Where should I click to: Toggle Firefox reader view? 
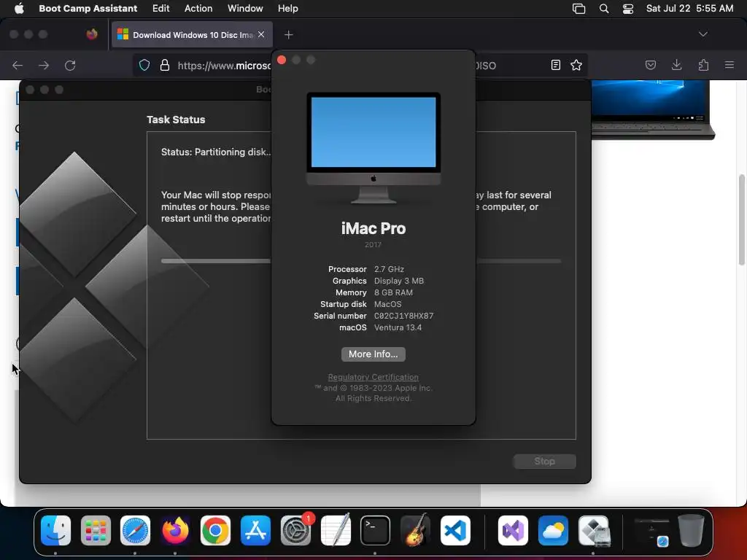point(555,65)
